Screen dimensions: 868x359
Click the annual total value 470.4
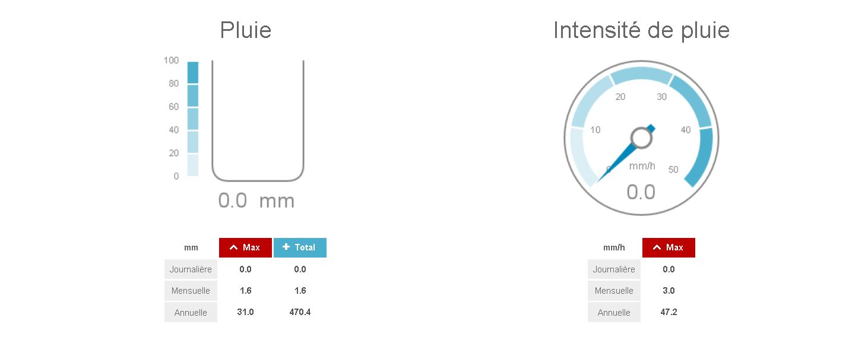tap(300, 312)
